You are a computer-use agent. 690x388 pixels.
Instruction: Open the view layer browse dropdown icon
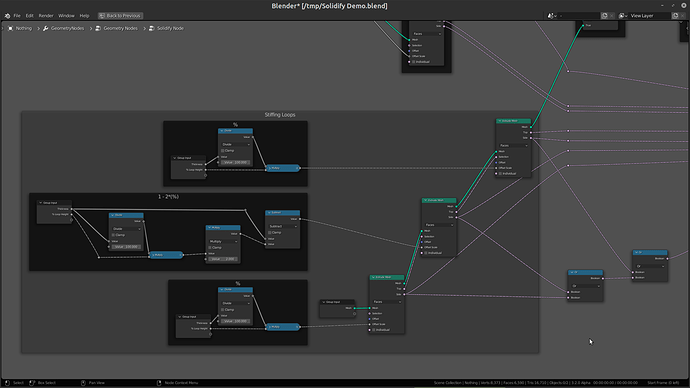(x=623, y=16)
